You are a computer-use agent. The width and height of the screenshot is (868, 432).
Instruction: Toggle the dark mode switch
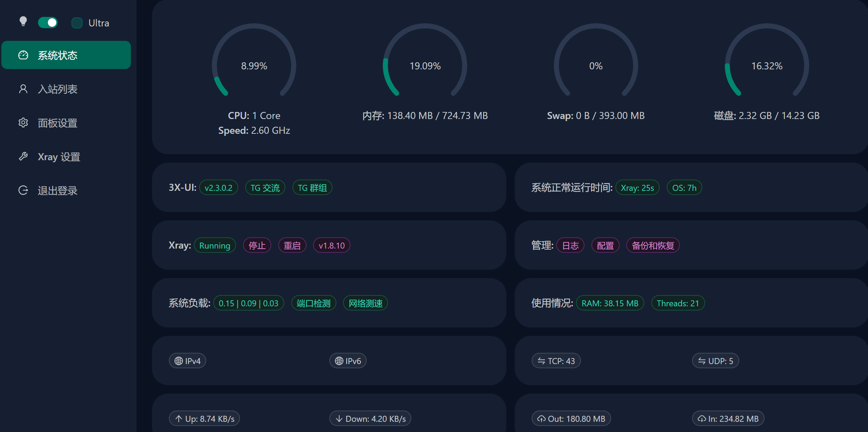point(48,23)
